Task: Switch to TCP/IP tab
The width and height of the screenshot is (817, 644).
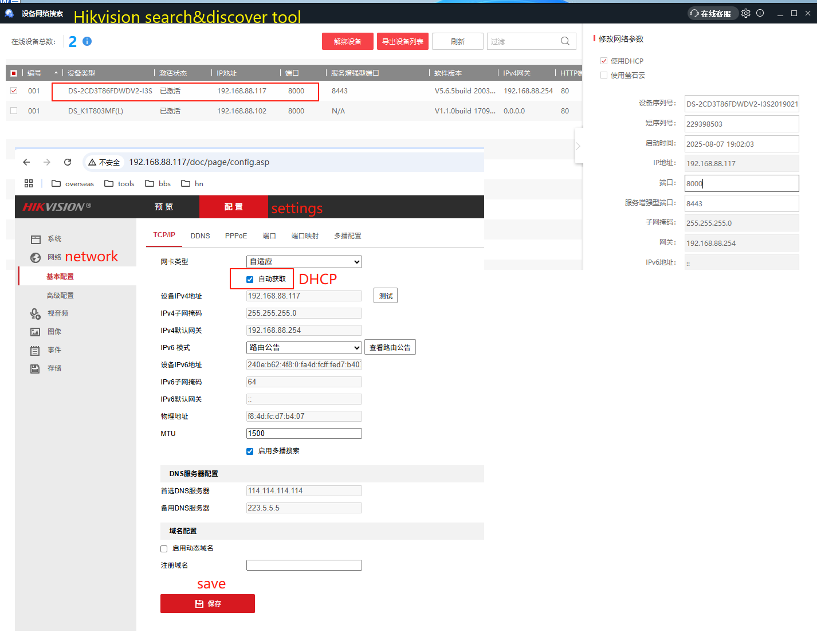Action: pos(164,235)
